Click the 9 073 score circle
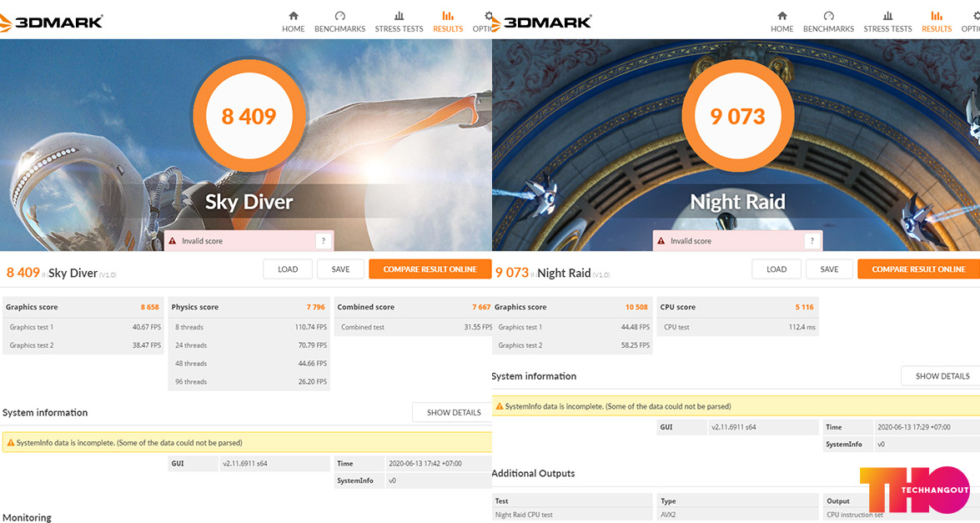Viewport: 980px width, 523px height. coord(737,116)
